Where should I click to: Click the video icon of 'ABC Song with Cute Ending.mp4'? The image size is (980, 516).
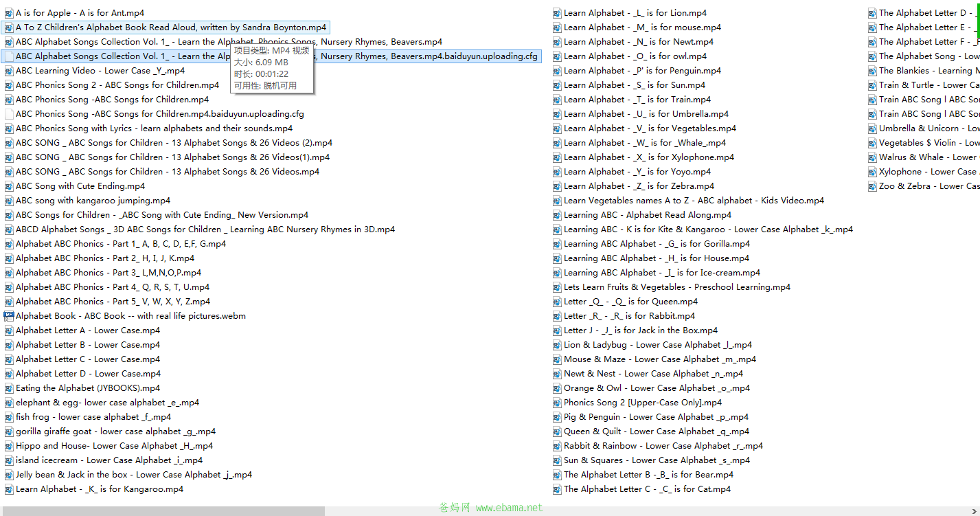coord(9,186)
